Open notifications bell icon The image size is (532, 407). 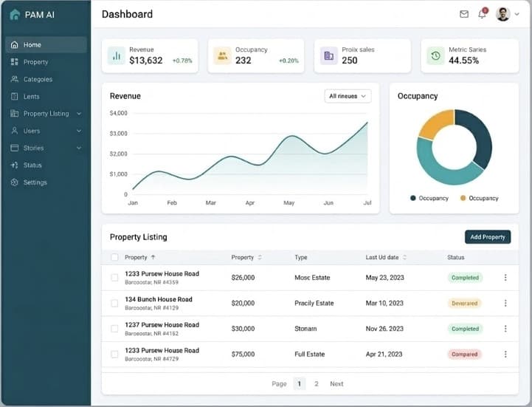(483, 14)
